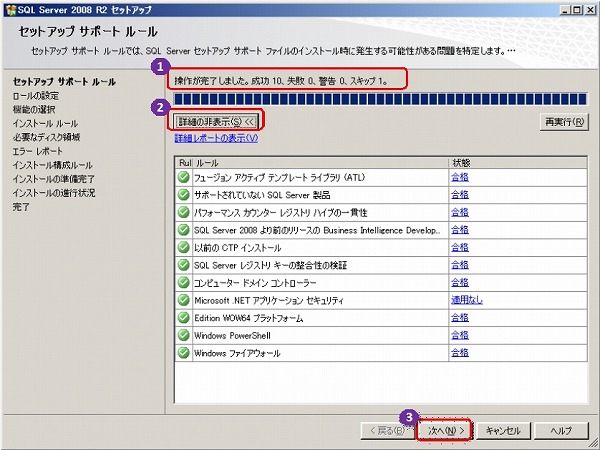
Task: Click the green check icon beside Windows ファイアウォール
Action: point(184,353)
